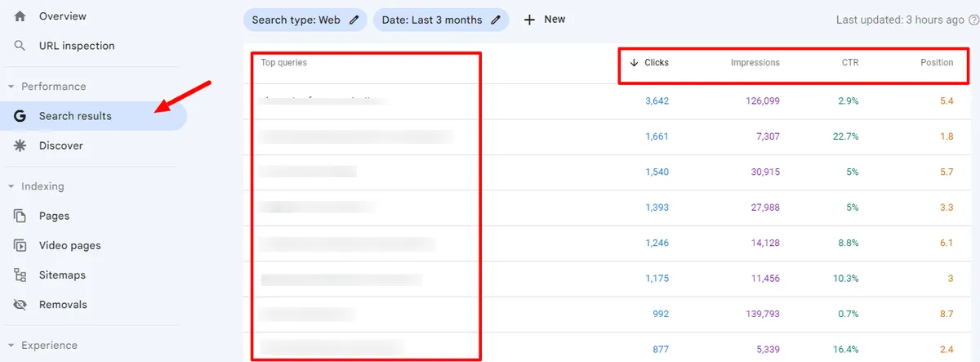This screenshot has height=362, width=980.
Task: Select the 126,099 impressions cell
Action: (763, 101)
